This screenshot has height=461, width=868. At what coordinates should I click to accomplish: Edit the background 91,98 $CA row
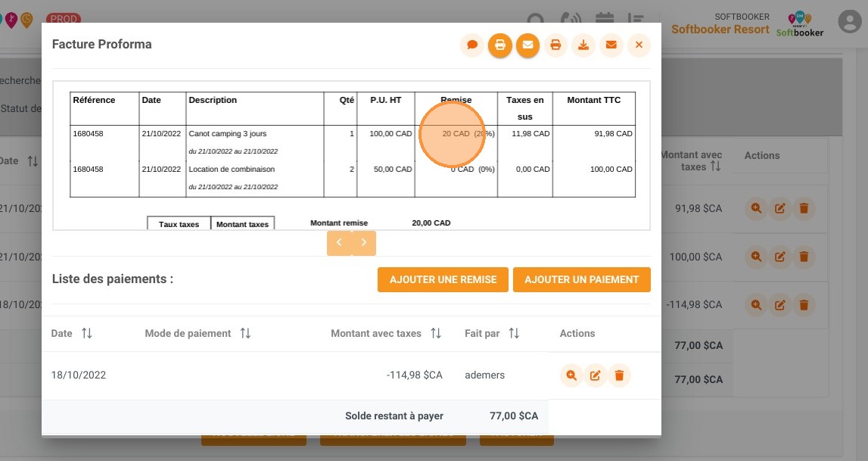(x=780, y=209)
